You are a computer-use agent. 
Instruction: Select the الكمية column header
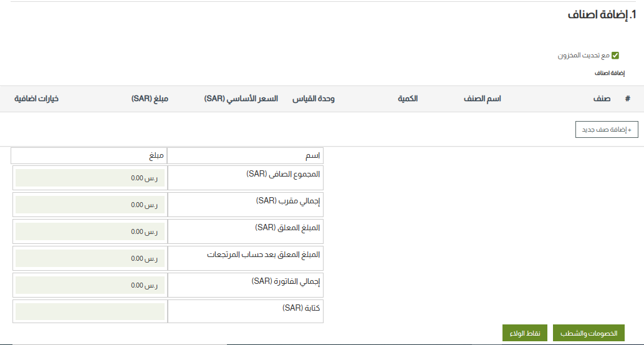click(x=408, y=99)
